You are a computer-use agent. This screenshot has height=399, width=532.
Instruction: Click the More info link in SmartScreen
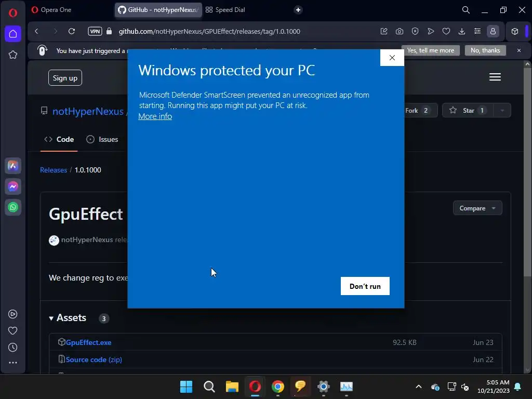155,116
